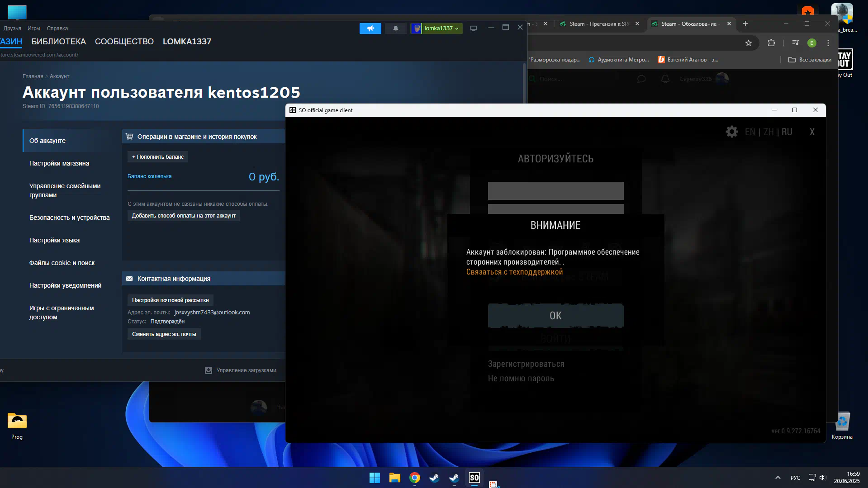868x488 pixels.
Task: Click Связаться с техподдержкой link
Action: point(515,272)
